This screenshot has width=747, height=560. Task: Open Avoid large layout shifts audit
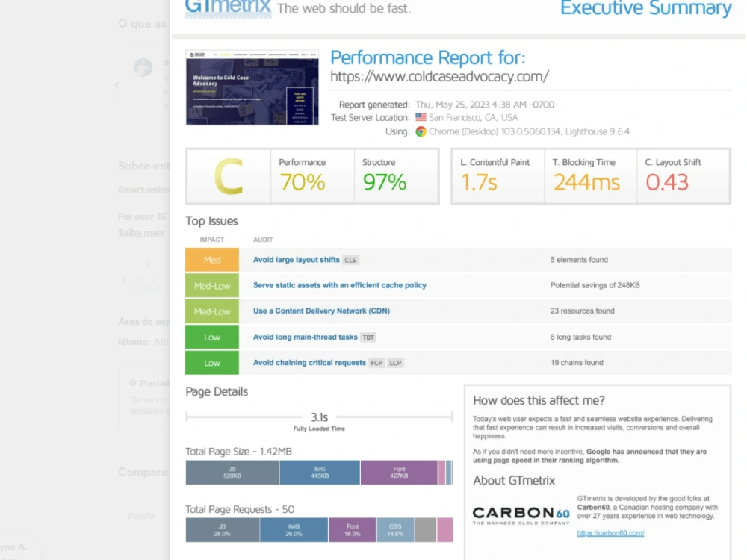coord(297,260)
